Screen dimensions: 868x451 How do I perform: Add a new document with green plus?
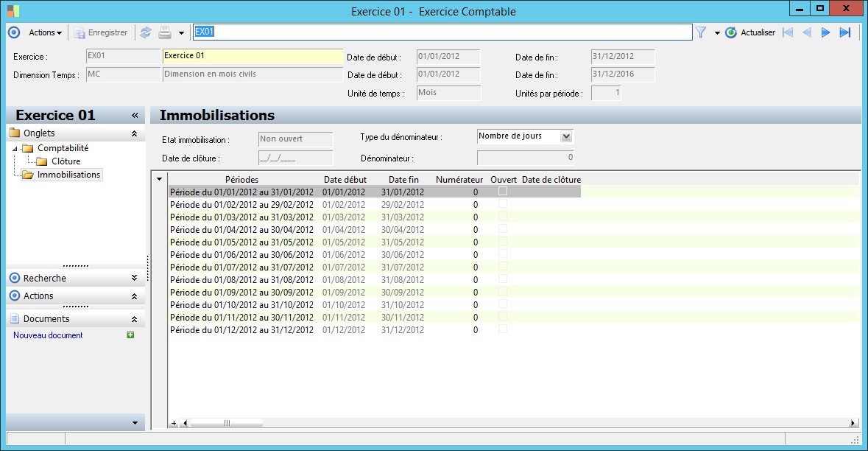[130, 335]
